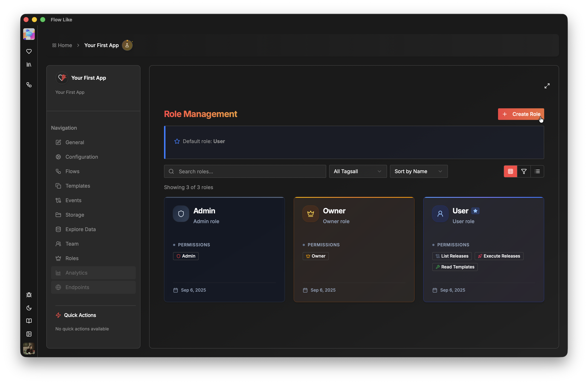Open the favorites heart icon in the sidebar

point(29,51)
